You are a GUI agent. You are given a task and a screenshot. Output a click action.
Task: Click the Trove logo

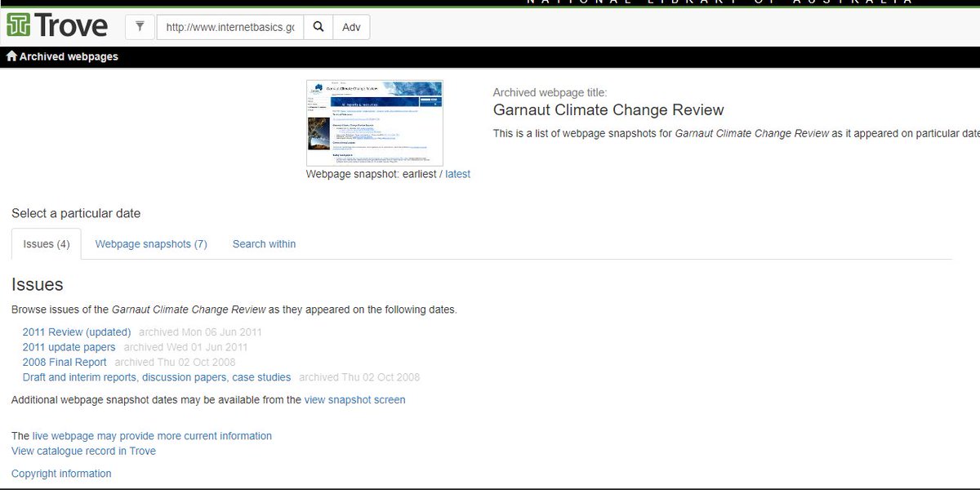pos(57,25)
